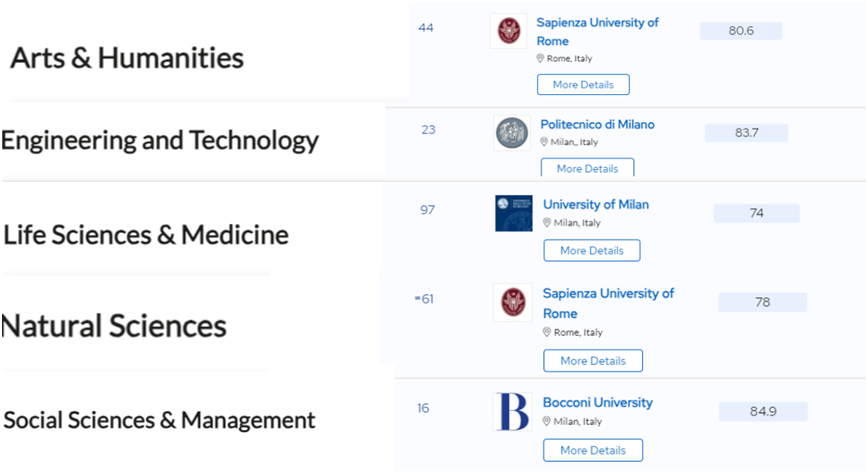The height and width of the screenshot is (473, 868).
Task: Follow the University of Milan link
Action: click(x=596, y=204)
